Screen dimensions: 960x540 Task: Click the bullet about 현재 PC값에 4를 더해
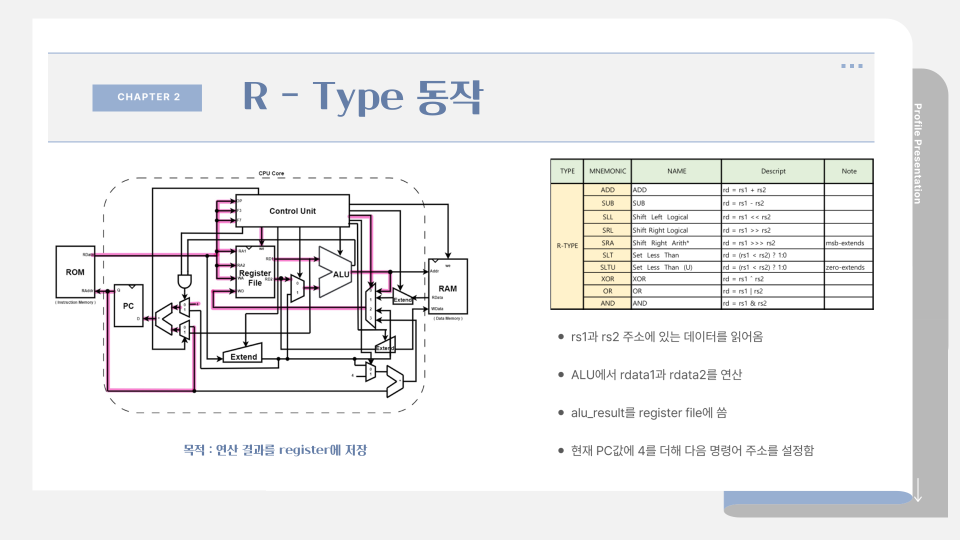[686, 451]
